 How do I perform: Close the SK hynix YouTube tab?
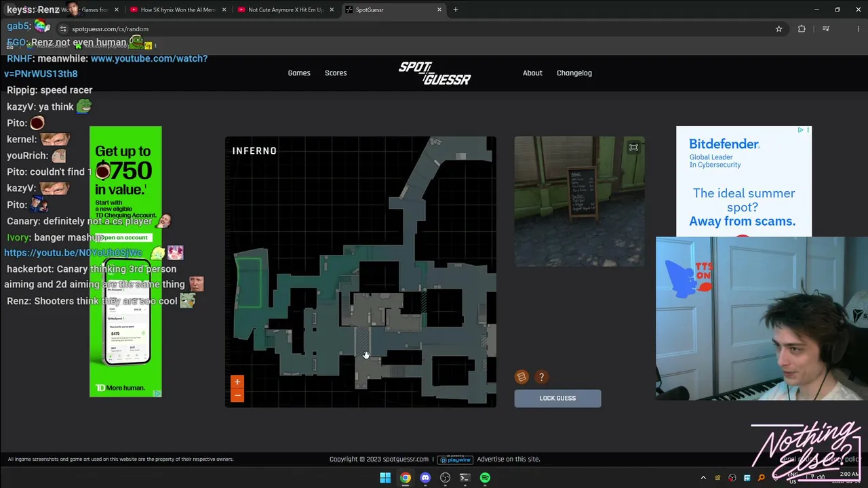click(224, 9)
